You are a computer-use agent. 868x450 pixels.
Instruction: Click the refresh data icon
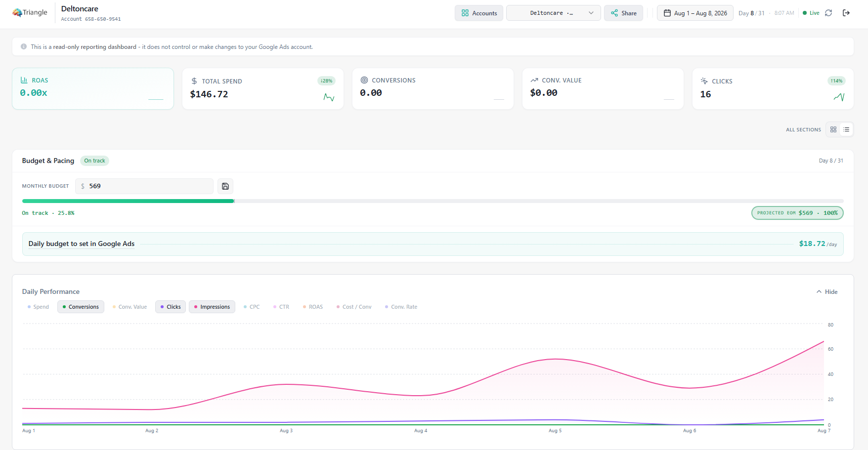click(828, 13)
